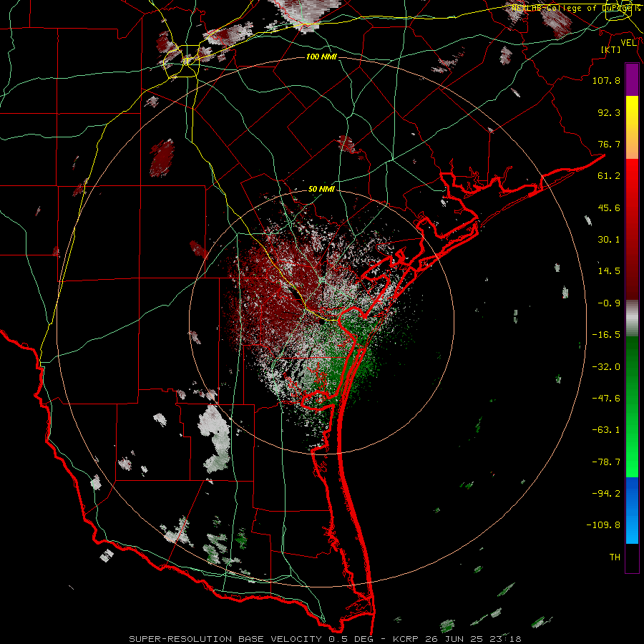This screenshot has width=644, height=644.
Task: Click the 92.3 velocity scale value
Action: [x=609, y=112]
